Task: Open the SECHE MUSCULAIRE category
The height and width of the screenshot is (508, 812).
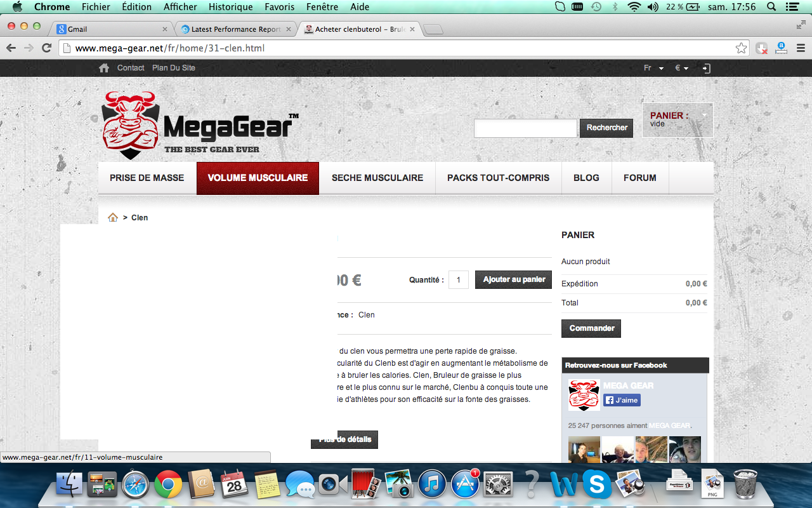Action: 377,178
